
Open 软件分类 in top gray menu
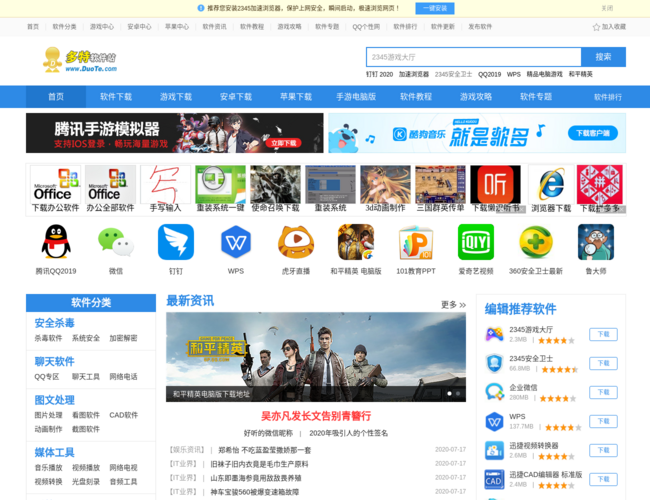point(64,27)
